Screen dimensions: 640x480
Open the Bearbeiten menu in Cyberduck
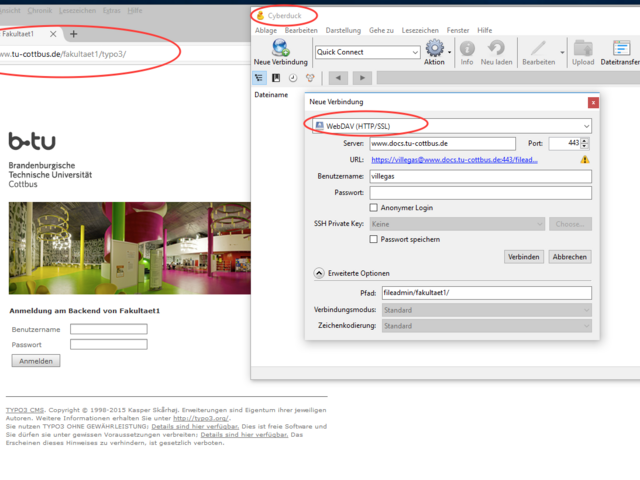pos(301,30)
